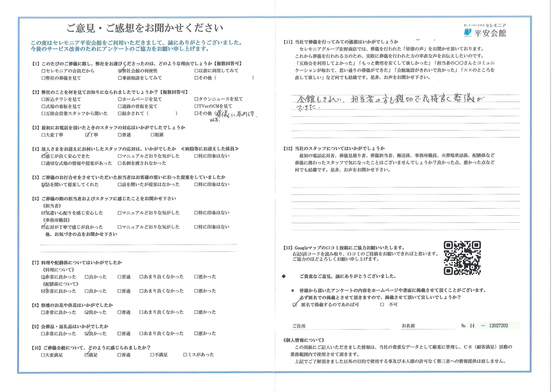The height and width of the screenshot is (392, 554).
Task: Tick the 大変丁寧 checkbox
Action: (x=43, y=135)
